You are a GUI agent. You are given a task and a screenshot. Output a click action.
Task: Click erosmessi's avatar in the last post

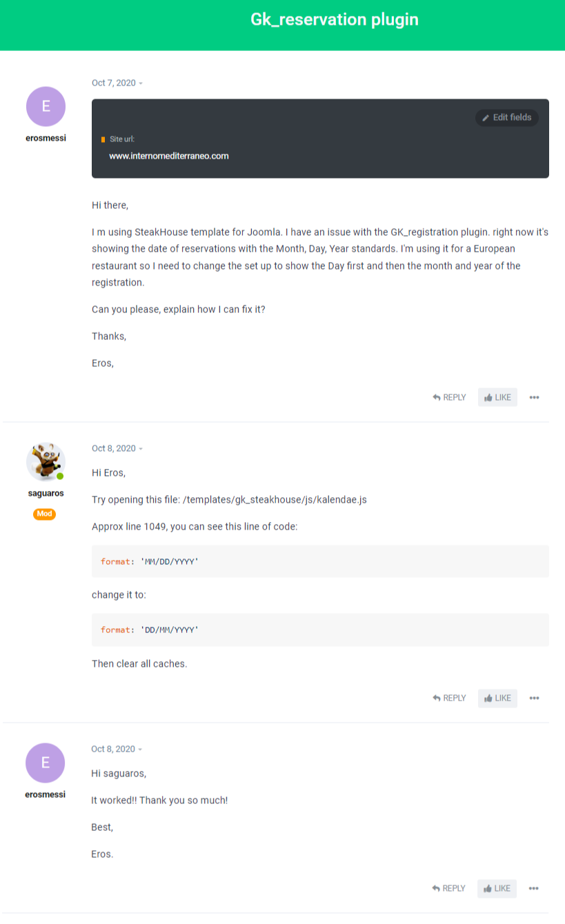click(x=45, y=763)
